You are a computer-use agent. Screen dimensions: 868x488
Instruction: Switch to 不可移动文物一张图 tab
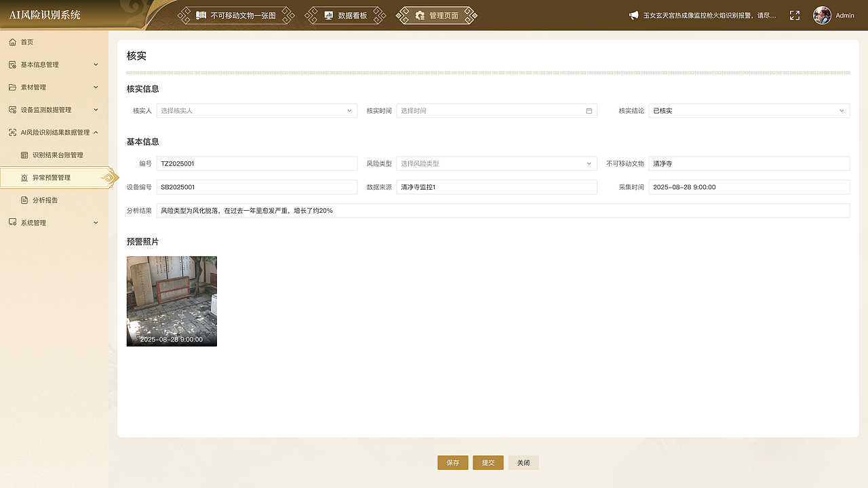(236, 15)
